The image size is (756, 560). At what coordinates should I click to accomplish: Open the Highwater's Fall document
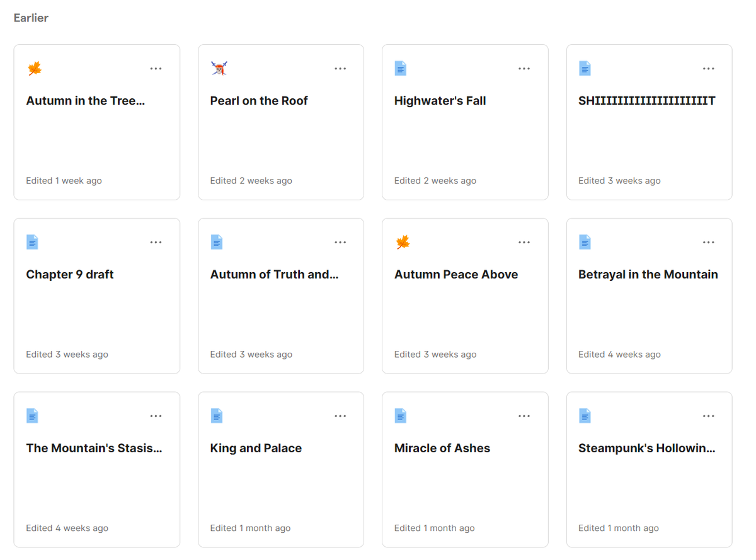click(x=440, y=101)
